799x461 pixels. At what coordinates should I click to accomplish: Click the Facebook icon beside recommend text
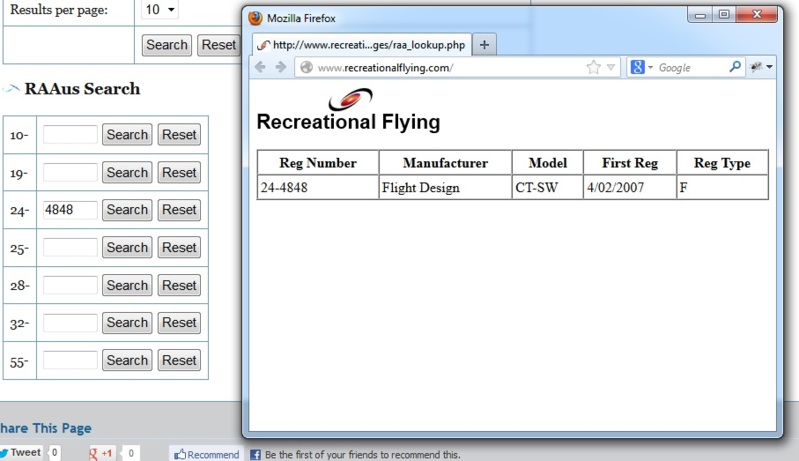(255, 454)
